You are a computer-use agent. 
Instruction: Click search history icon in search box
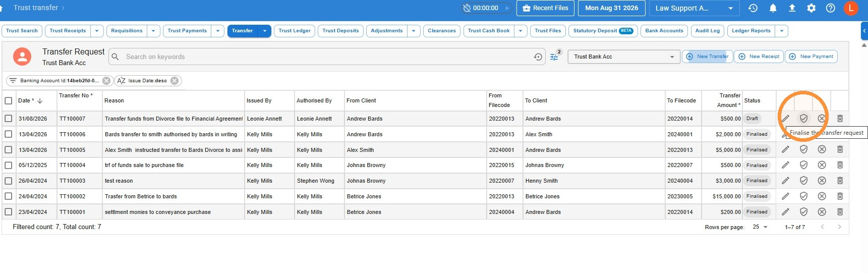click(x=538, y=57)
